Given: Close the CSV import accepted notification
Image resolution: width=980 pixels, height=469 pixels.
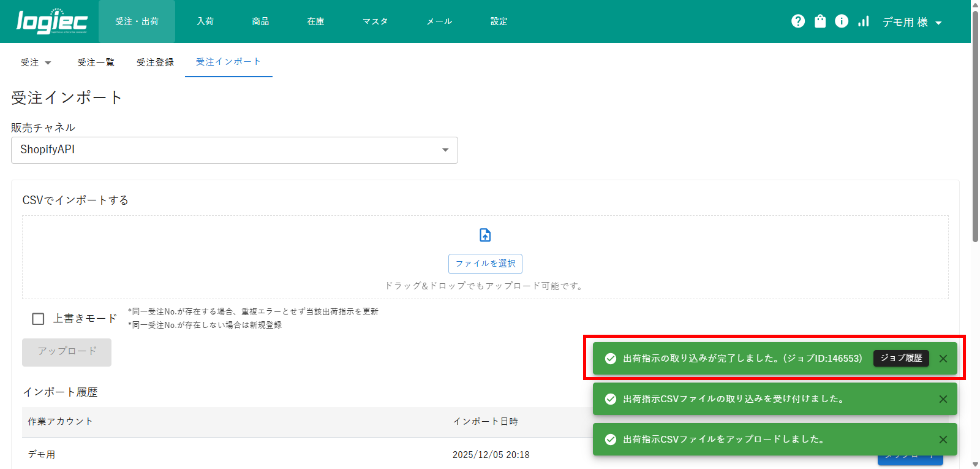Looking at the screenshot, I should [x=943, y=399].
